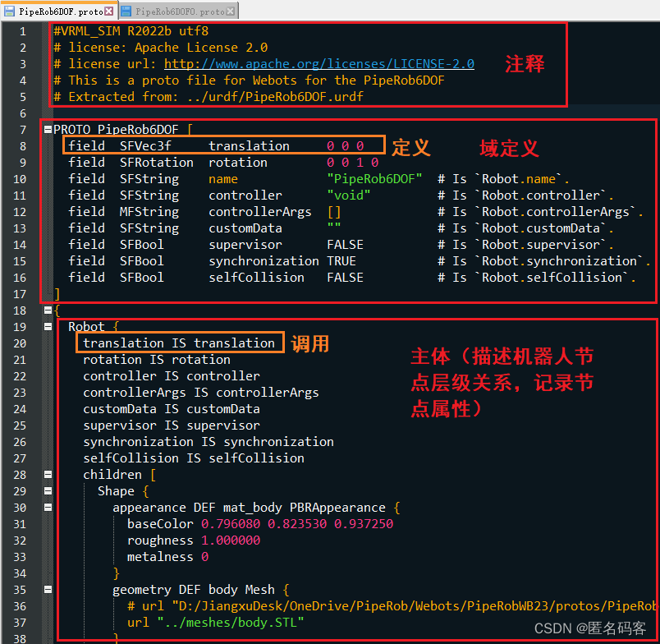Click the highlighted translation IS translation line
The width and height of the screenshot is (660, 644).
180,343
